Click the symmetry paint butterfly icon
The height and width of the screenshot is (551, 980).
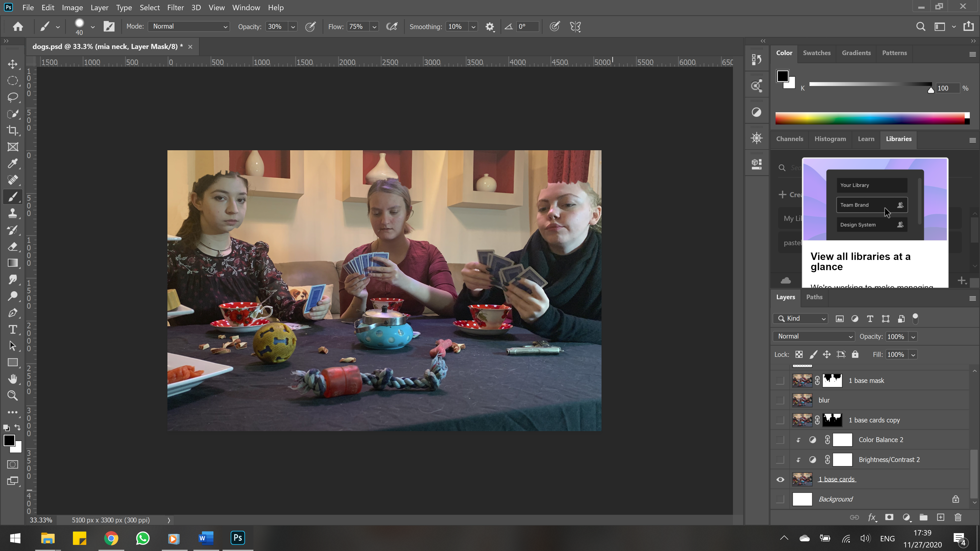pyautogui.click(x=575, y=27)
